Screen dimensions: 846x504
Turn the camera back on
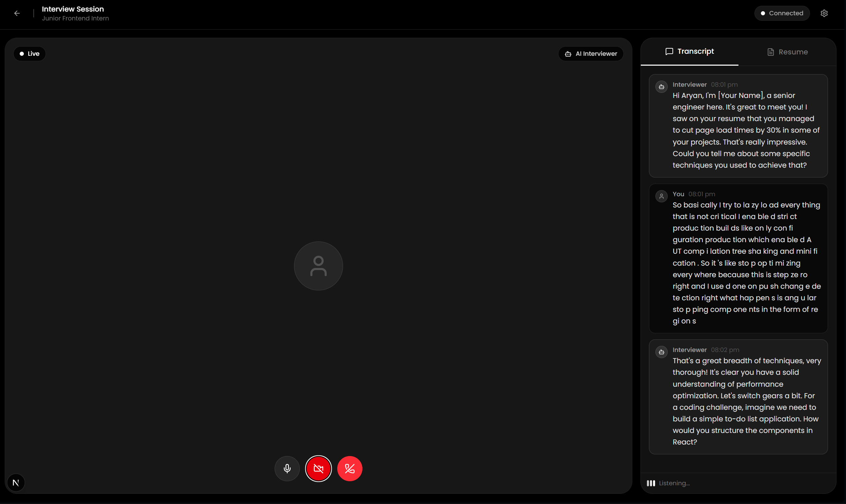pos(318,469)
